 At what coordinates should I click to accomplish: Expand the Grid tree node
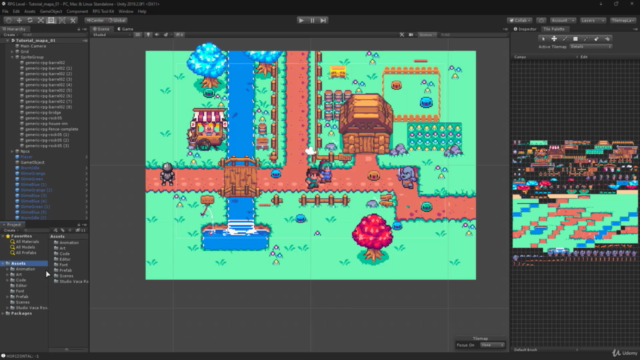tap(12, 52)
